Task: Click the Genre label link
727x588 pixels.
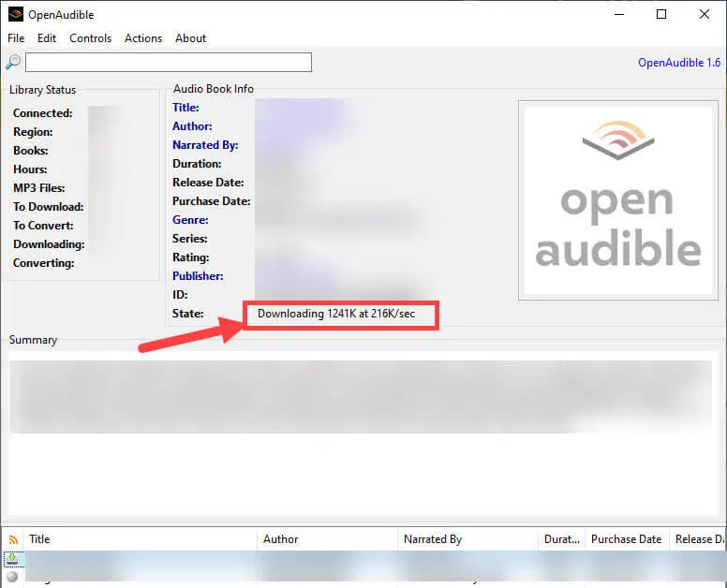Action: pos(190,220)
